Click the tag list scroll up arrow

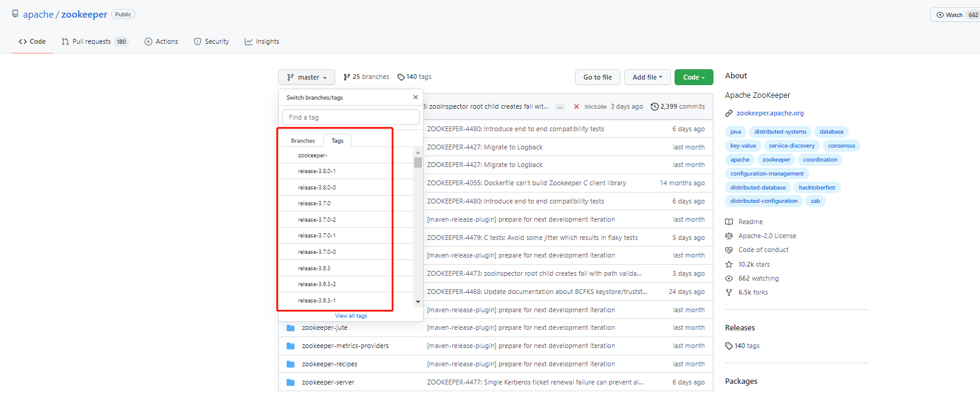point(418,152)
